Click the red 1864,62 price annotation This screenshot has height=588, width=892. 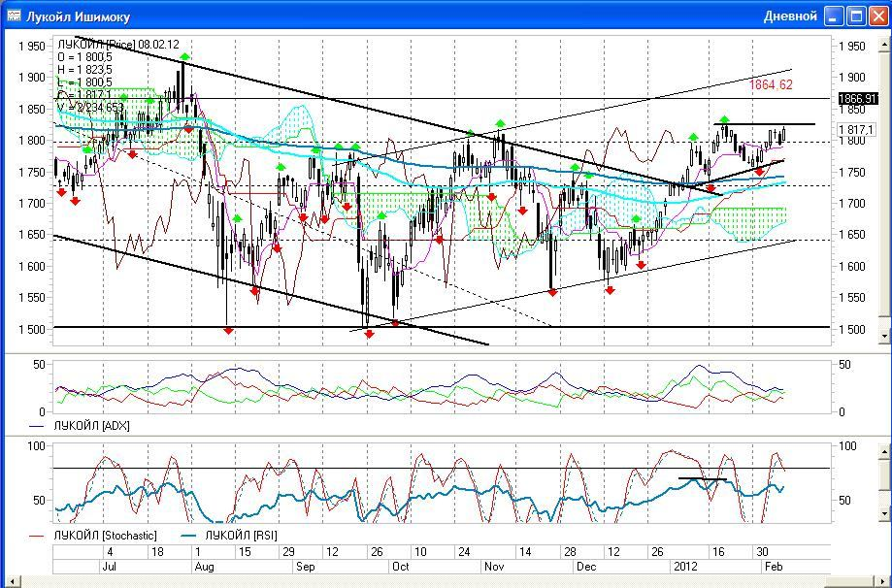[x=771, y=84]
